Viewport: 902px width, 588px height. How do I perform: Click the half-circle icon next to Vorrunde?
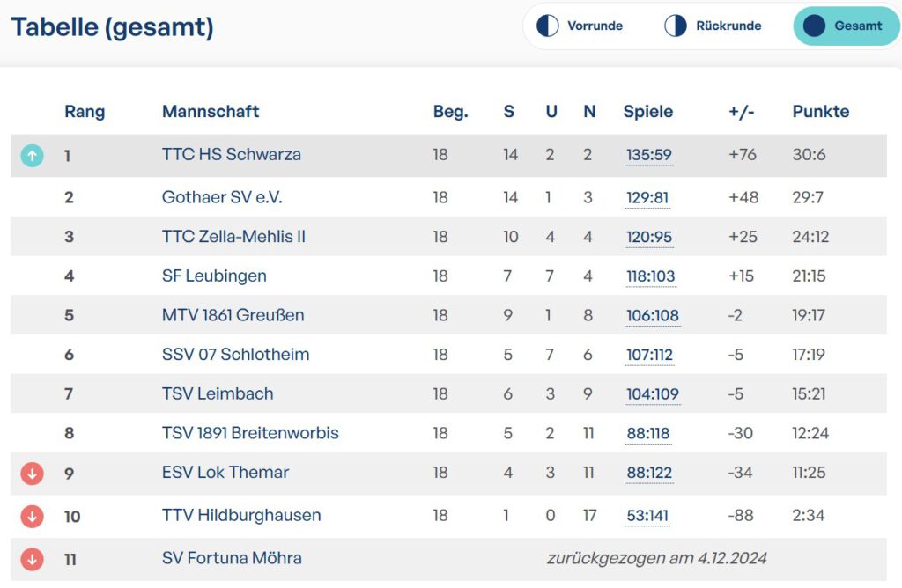tap(548, 26)
